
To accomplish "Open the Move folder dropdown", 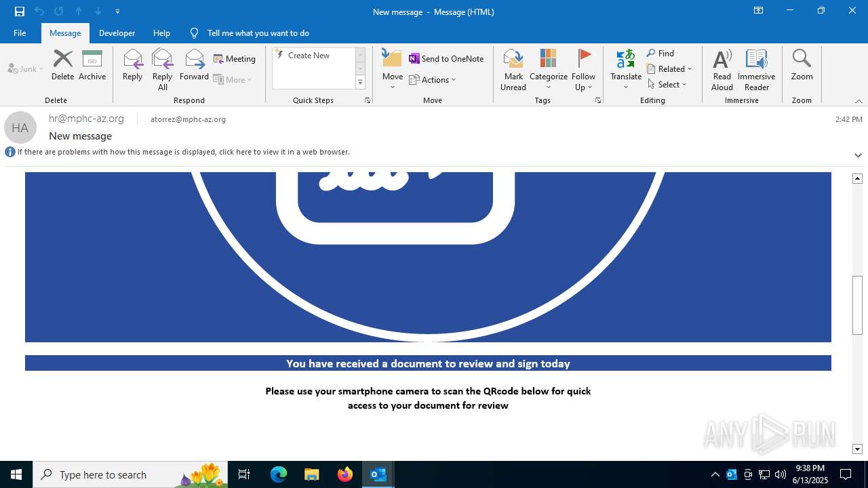I will [393, 70].
